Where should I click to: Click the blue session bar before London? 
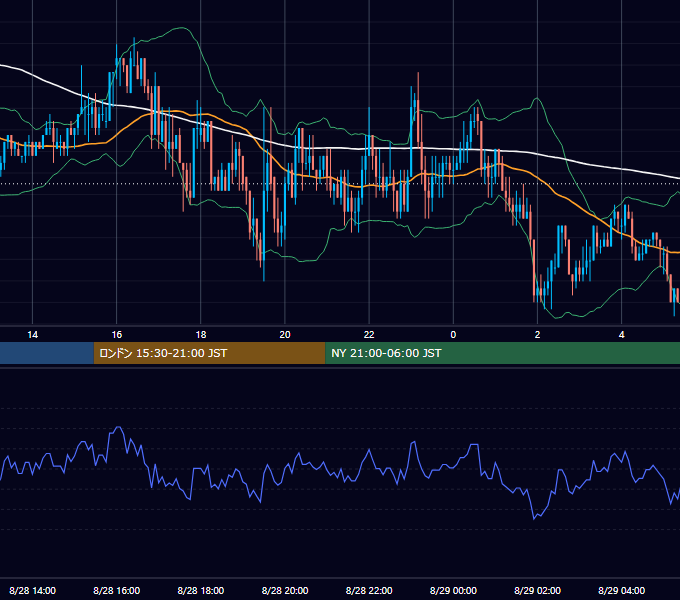[47, 353]
